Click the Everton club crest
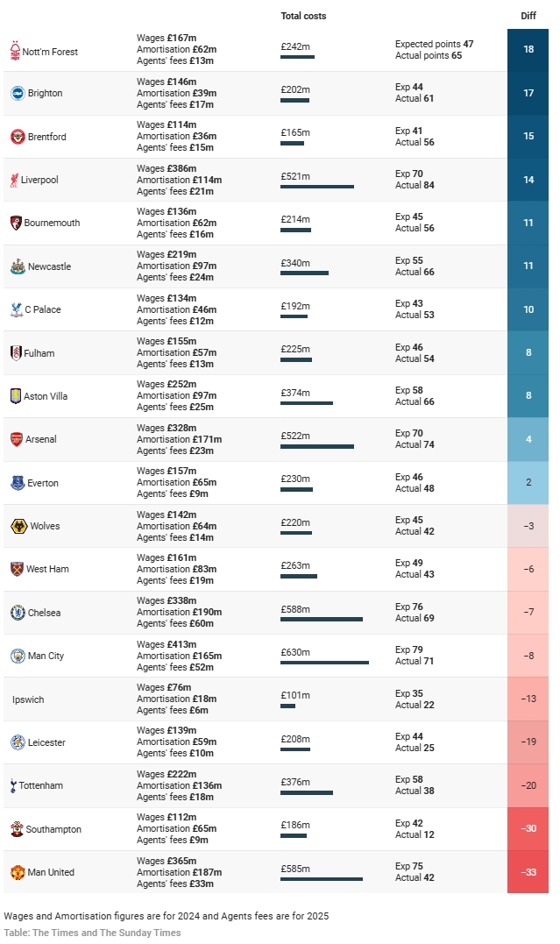 click(18, 483)
